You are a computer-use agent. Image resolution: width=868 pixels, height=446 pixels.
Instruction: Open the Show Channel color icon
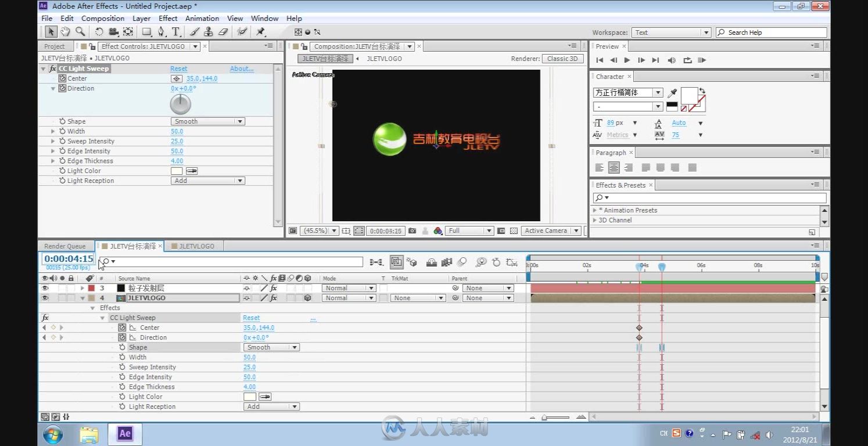click(x=438, y=231)
